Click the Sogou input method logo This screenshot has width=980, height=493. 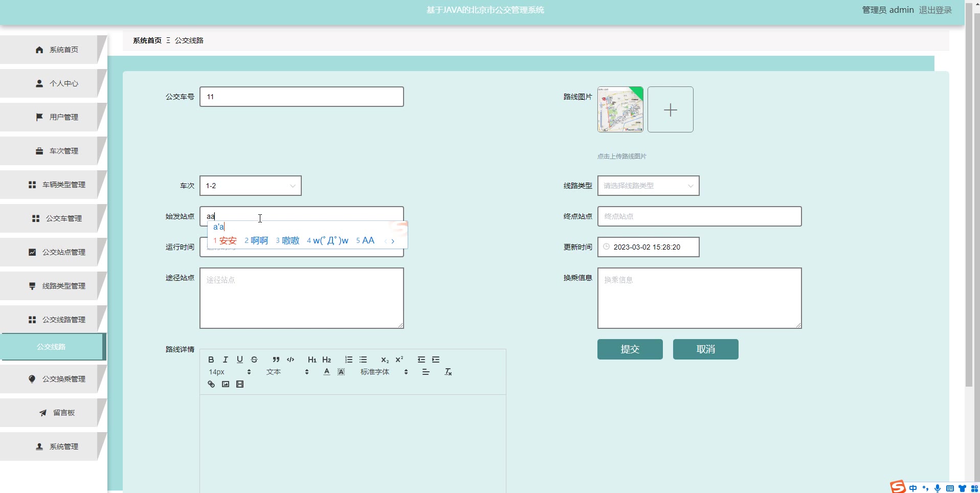898,487
